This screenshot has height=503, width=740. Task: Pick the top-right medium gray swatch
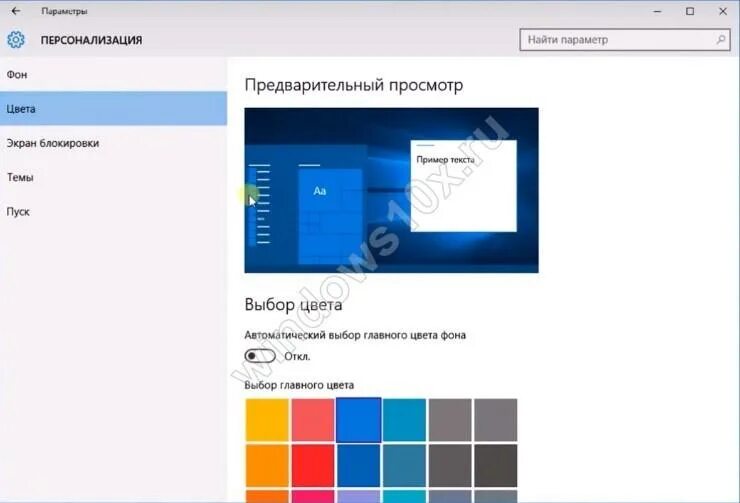click(496, 420)
